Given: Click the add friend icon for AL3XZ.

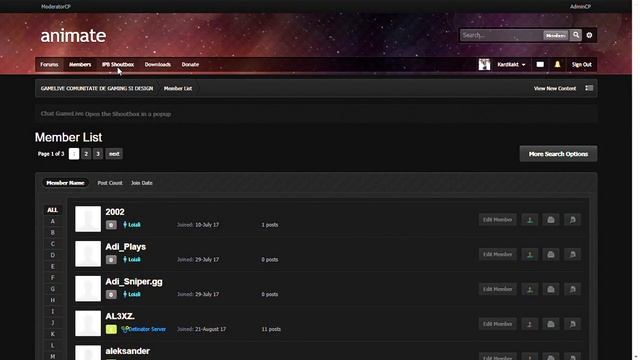Looking at the screenshot, I should [x=530, y=324].
